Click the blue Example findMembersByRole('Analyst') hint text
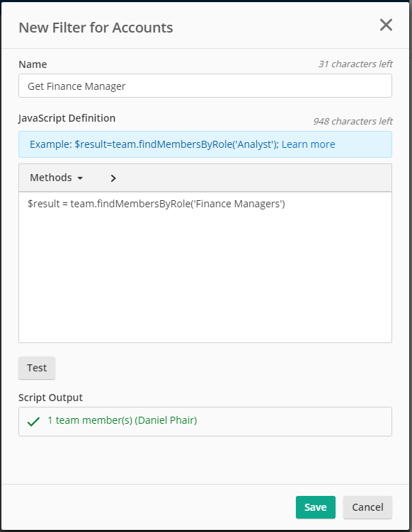 (154, 144)
